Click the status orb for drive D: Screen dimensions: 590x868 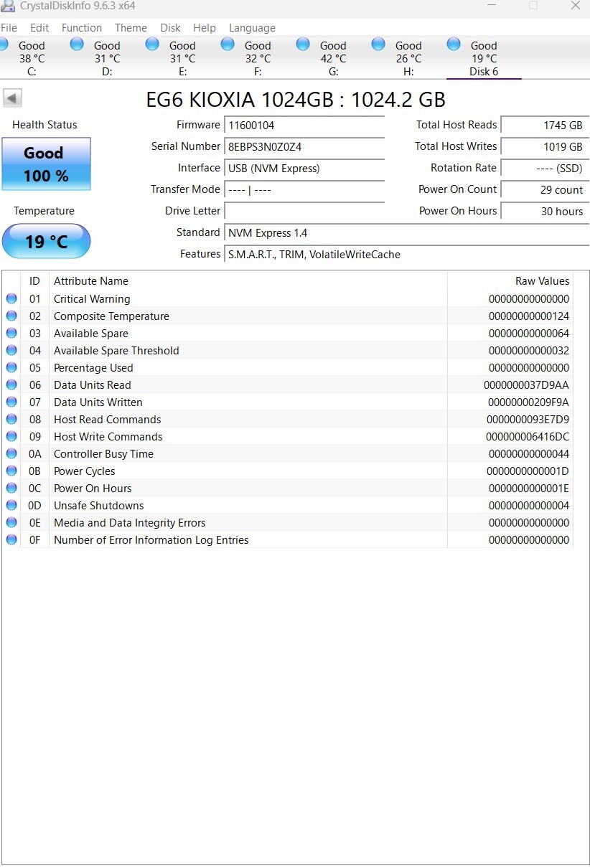point(78,44)
